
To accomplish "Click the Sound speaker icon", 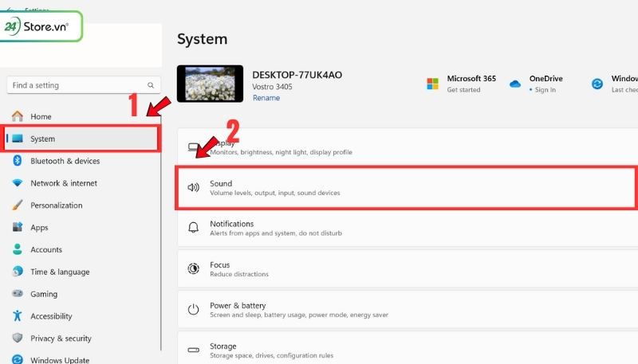I will [x=193, y=187].
